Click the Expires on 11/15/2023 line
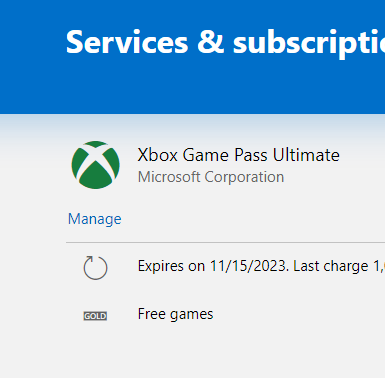This screenshot has height=378, width=385. pos(261,266)
